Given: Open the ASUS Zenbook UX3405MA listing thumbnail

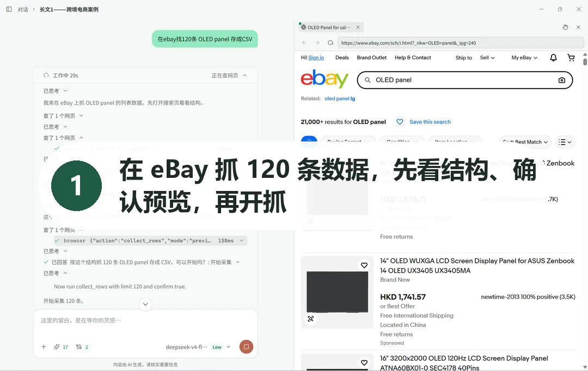Looking at the screenshot, I should pyautogui.click(x=337, y=292).
